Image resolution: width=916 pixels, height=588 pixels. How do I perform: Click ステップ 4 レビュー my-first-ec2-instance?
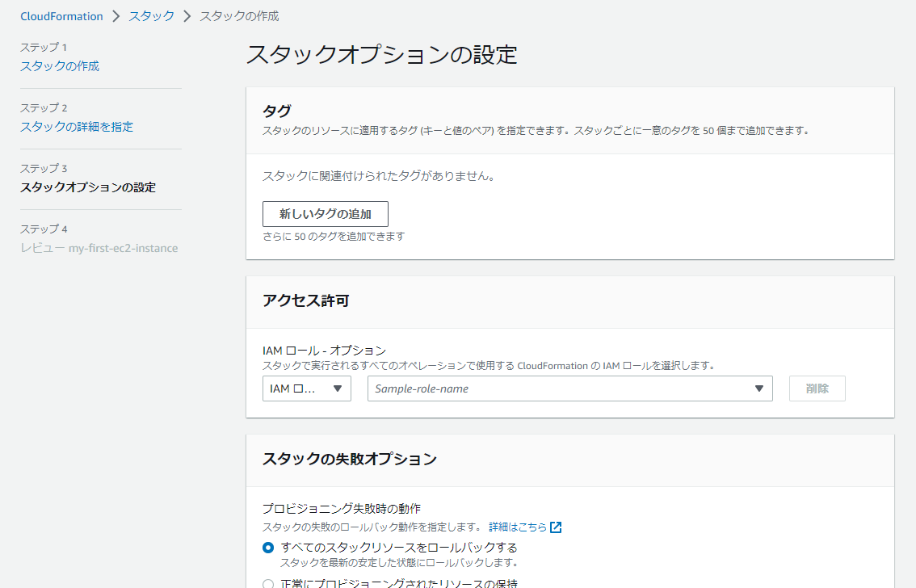tap(99, 248)
